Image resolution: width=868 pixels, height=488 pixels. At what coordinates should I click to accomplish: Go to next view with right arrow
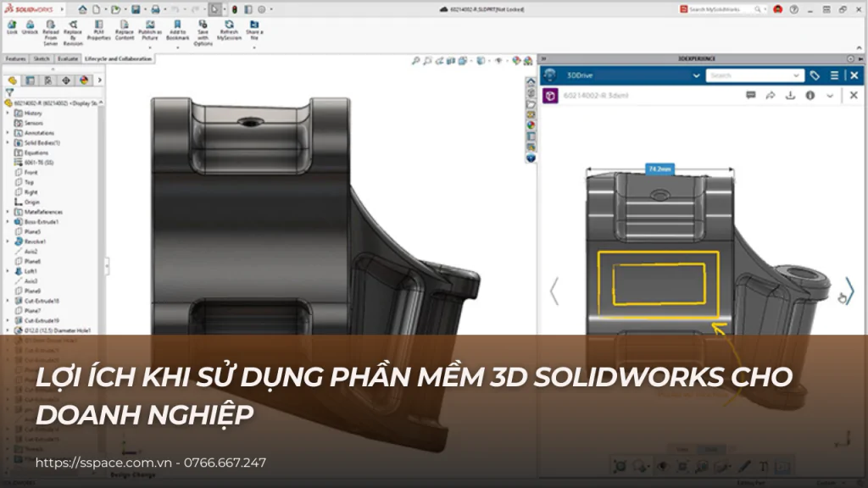[849, 291]
